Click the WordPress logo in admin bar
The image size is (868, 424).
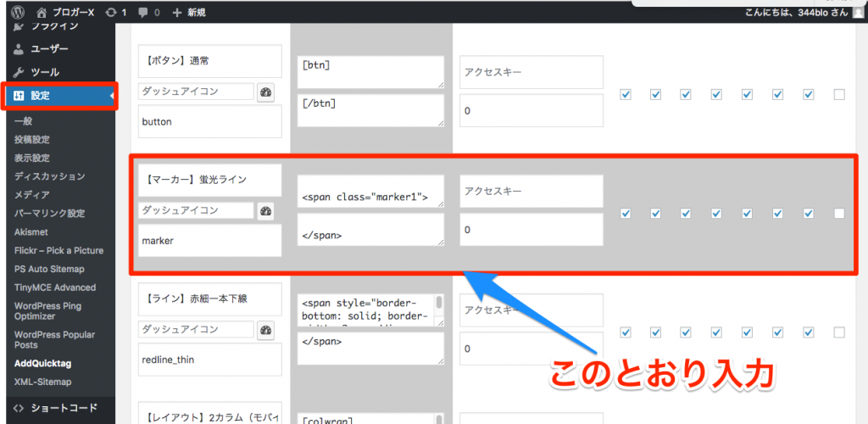coord(18,12)
